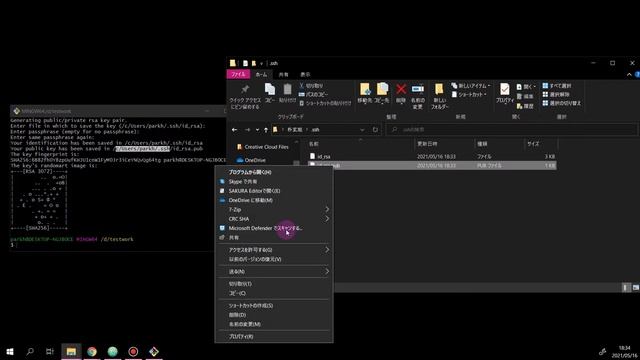Choose Open With (プログラムから開く) entry

point(274,172)
